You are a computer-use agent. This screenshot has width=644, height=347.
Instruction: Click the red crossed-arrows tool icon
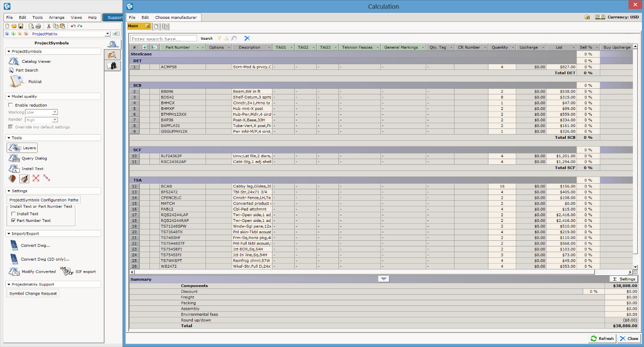point(36,178)
